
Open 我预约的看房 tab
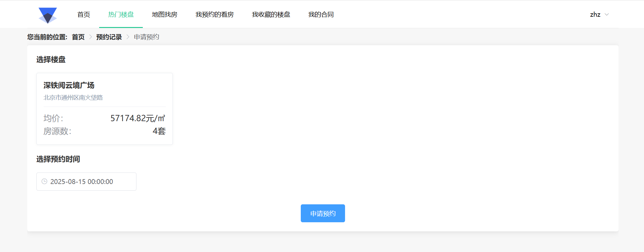click(215, 15)
